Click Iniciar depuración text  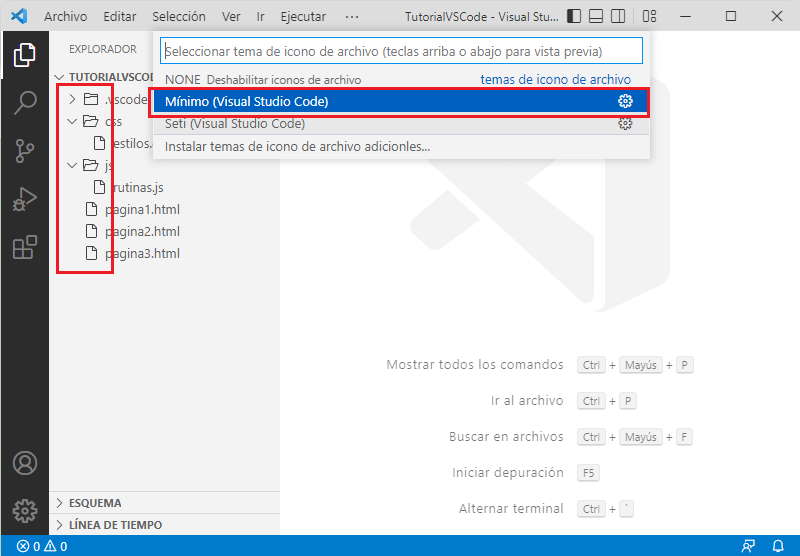(508, 473)
